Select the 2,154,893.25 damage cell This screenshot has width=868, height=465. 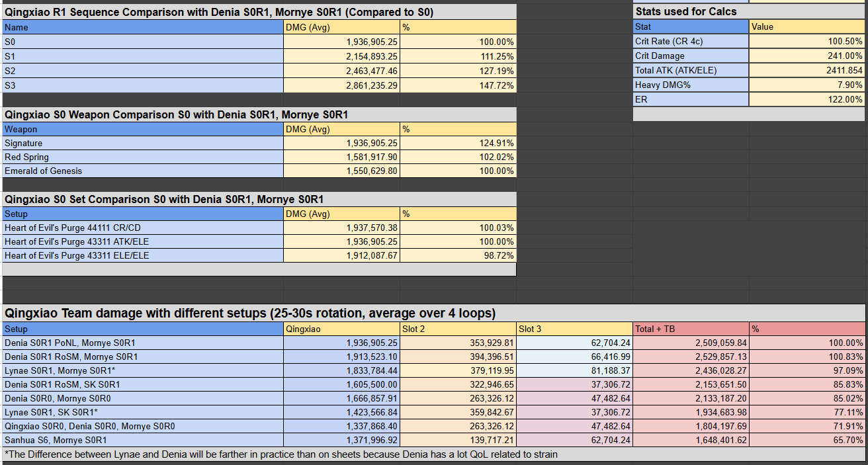point(342,56)
